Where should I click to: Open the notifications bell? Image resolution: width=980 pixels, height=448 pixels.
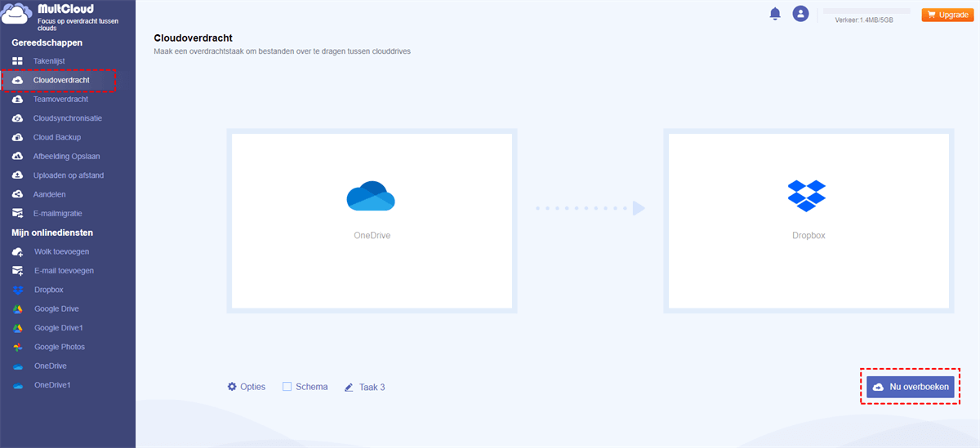pyautogui.click(x=775, y=14)
